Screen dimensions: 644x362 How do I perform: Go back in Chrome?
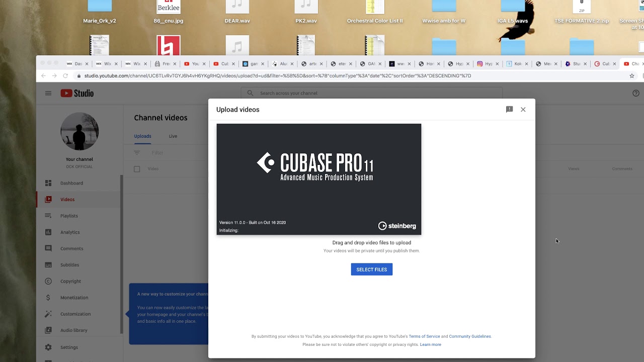click(x=43, y=76)
